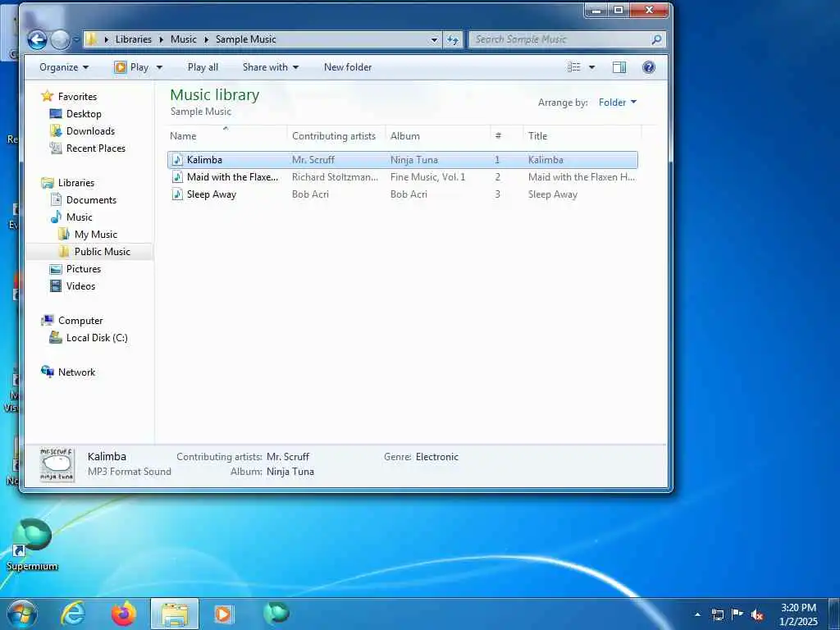840x630 pixels.
Task: Select the Kalimba music file icon
Action: [x=177, y=160]
